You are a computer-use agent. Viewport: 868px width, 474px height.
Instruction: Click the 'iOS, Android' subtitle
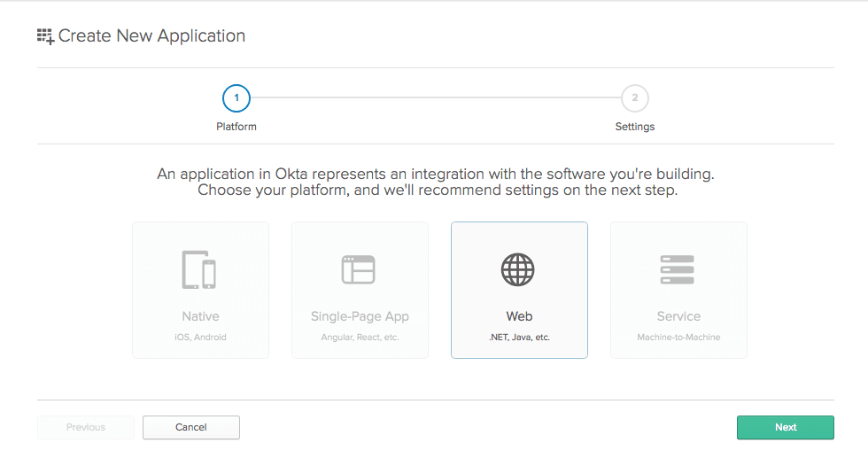click(x=200, y=338)
